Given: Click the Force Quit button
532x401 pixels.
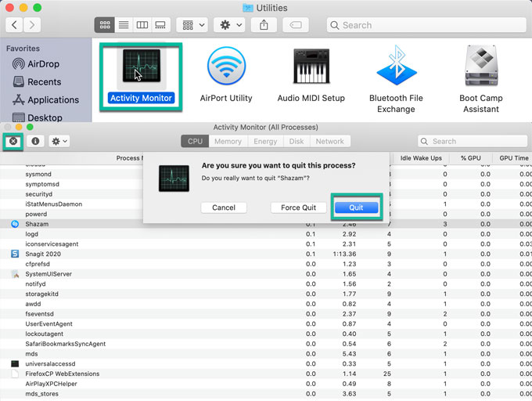Looking at the screenshot, I should [299, 208].
